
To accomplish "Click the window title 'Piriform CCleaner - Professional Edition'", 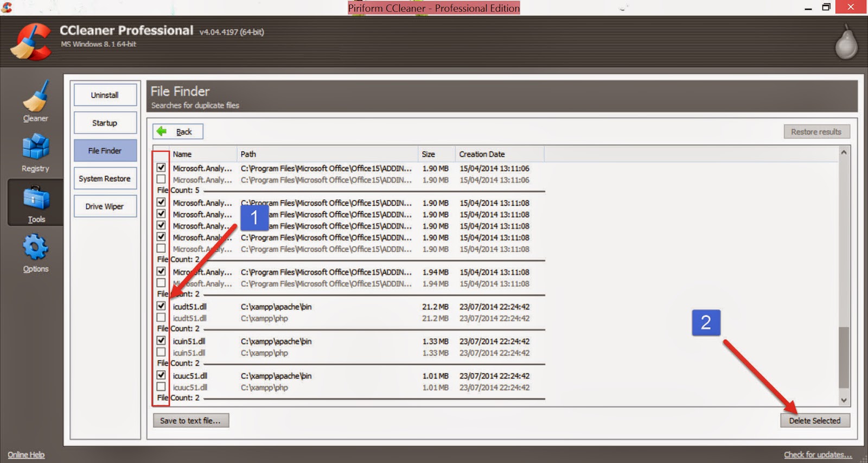I will click(x=434, y=8).
